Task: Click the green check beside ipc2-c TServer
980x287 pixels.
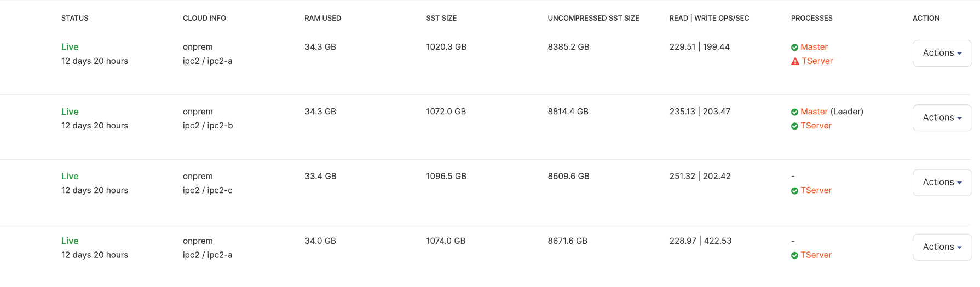Action: coord(794,191)
